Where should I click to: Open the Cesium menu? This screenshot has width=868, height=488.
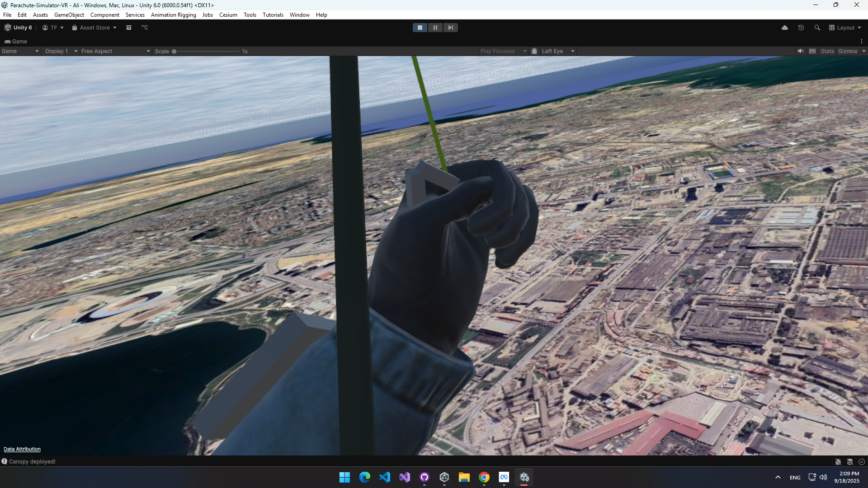tap(228, 15)
